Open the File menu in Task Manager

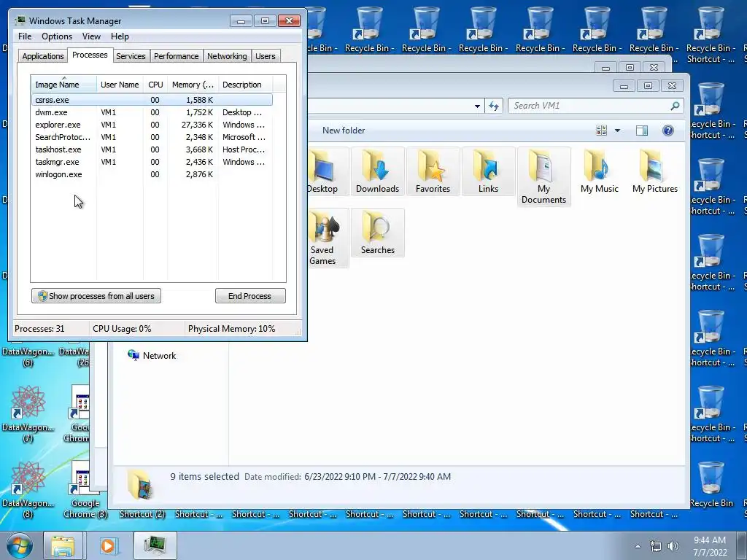point(25,36)
